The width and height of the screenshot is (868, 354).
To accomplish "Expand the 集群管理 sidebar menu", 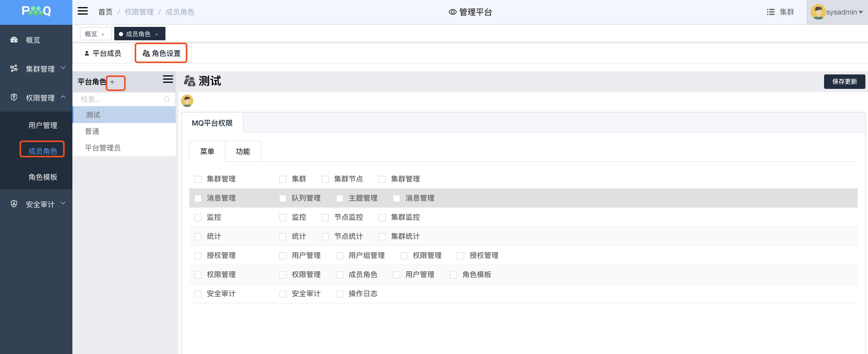I will click(x=40, y=69).
